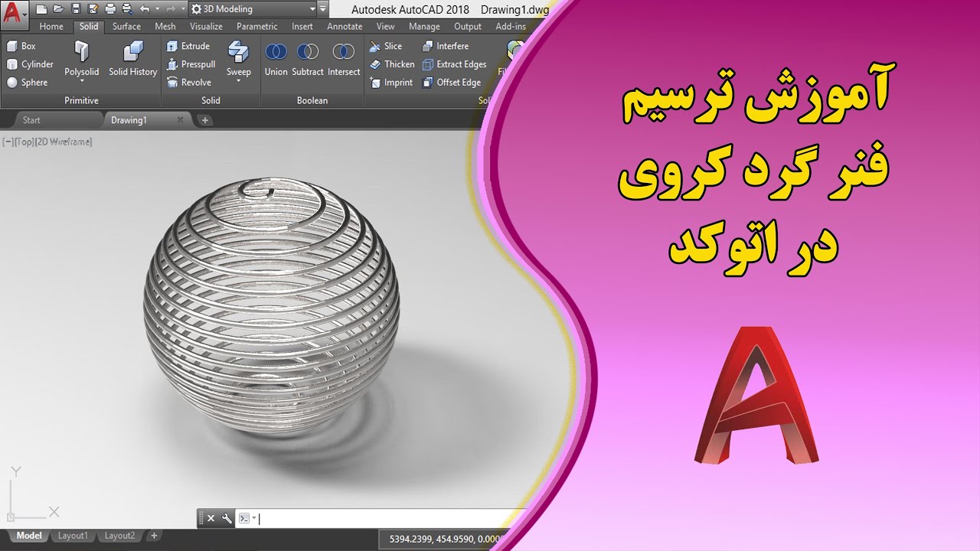This screenshot has width=980, height=551.
Task: Expand the Sweep dropdown arrow
Action: tap(238, 80)
